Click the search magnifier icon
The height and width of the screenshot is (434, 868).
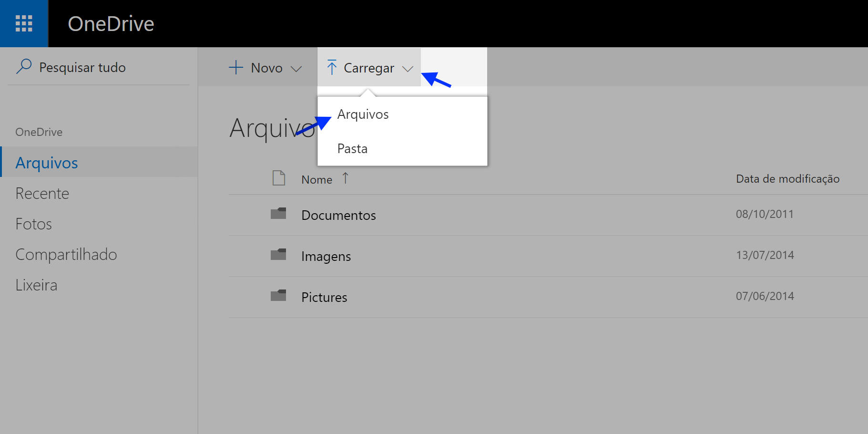tap(24, 66)
